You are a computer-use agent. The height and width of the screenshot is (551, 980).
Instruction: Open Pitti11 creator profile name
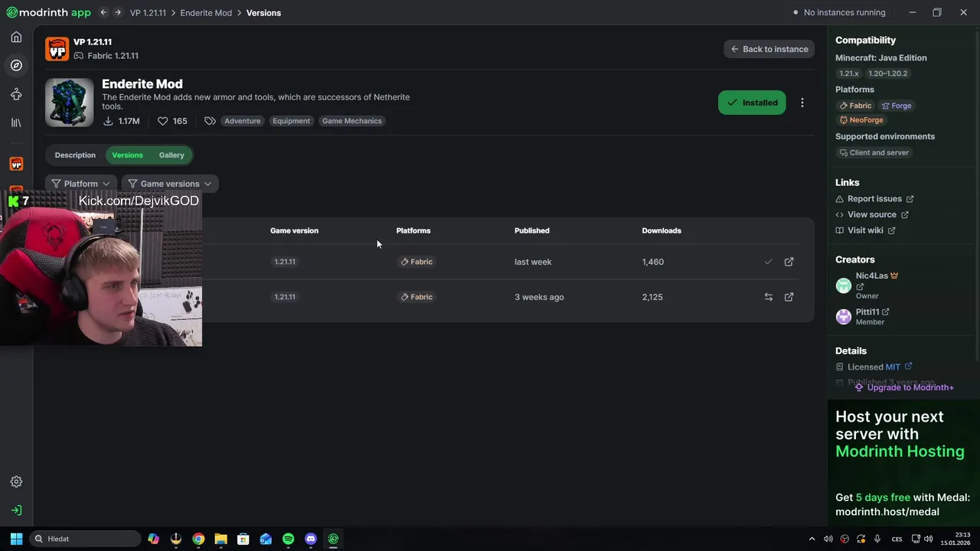click(x=867, y=312)
